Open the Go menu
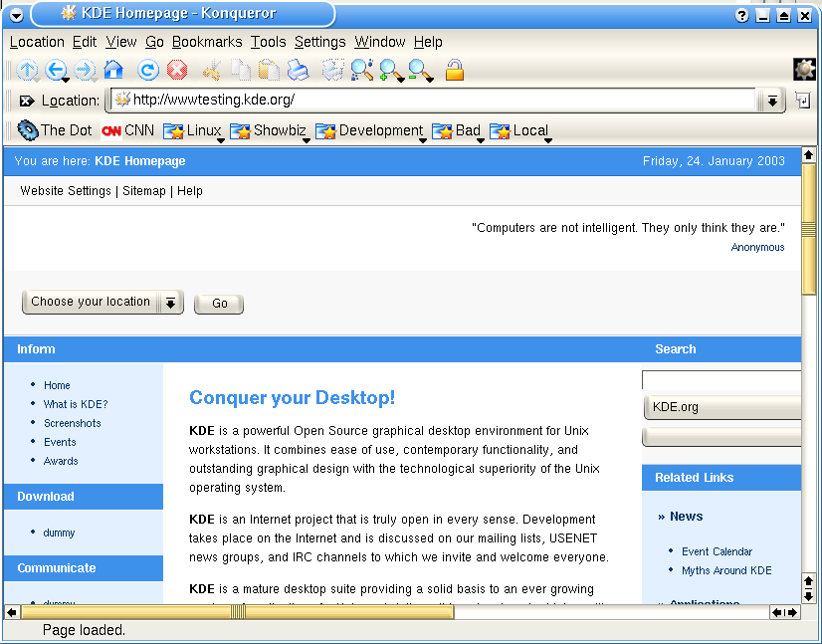 154,42
